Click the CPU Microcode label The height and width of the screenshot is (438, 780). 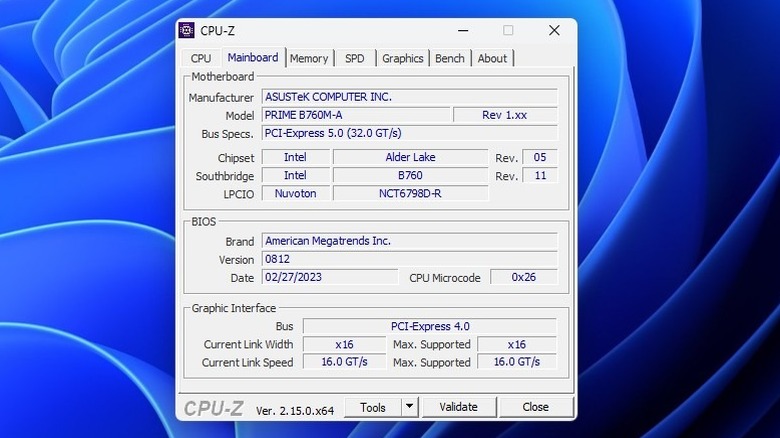tap(445, 278)
